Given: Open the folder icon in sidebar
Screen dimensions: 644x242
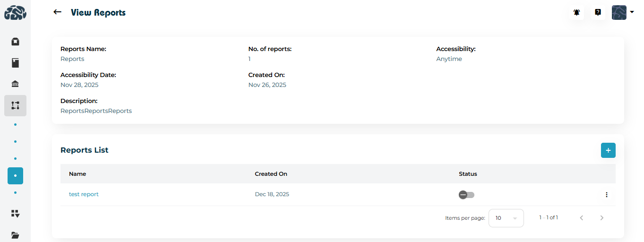Looking at the screenshot, I should (15, 235).
